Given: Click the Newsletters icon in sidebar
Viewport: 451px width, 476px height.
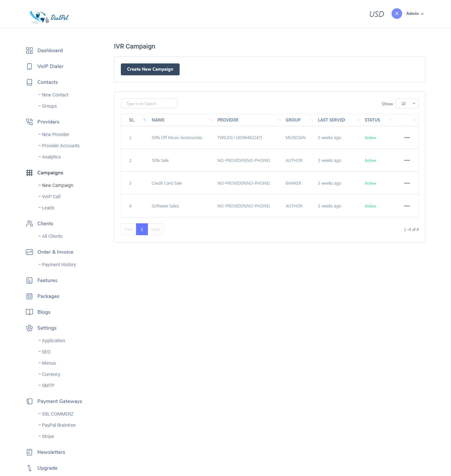Looking at the screenshot, I should [x=29, y=452].
